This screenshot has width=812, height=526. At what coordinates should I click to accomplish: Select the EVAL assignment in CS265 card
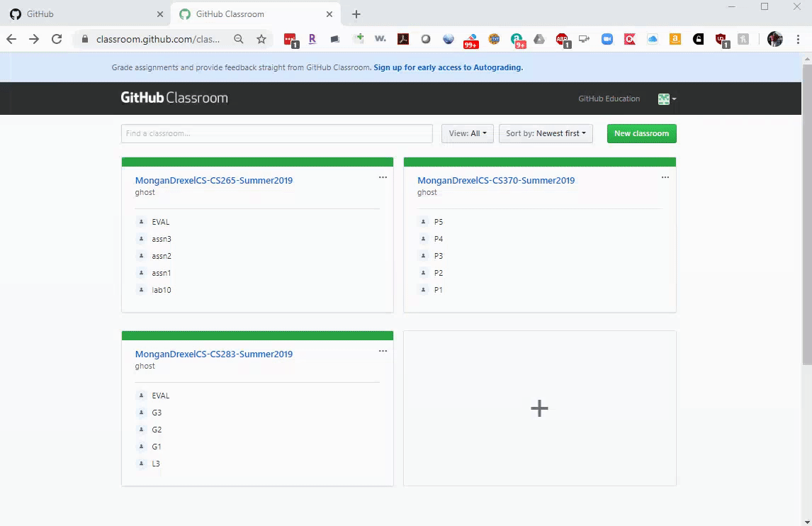pos(161,222)
